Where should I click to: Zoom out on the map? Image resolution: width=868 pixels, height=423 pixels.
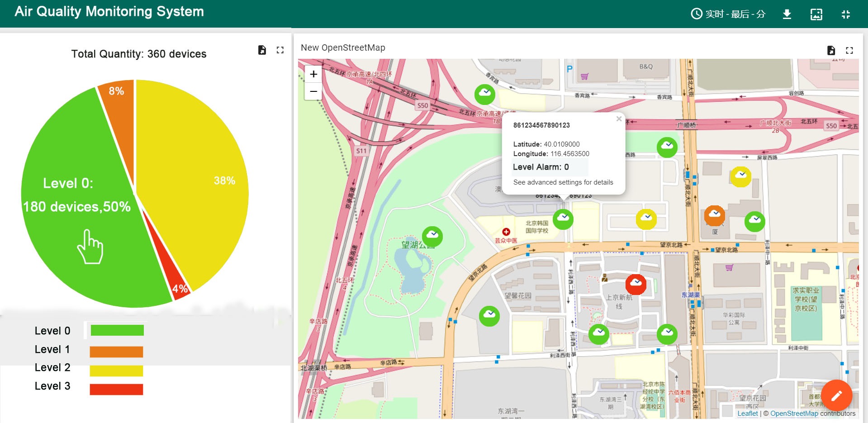(x=313, y=91)
